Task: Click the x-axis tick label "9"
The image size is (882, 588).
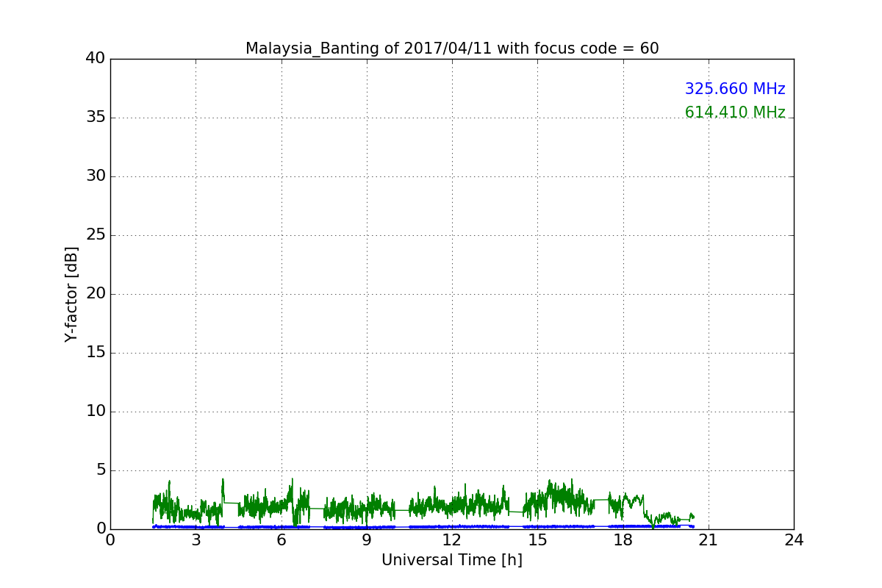Action: [367, 540]
